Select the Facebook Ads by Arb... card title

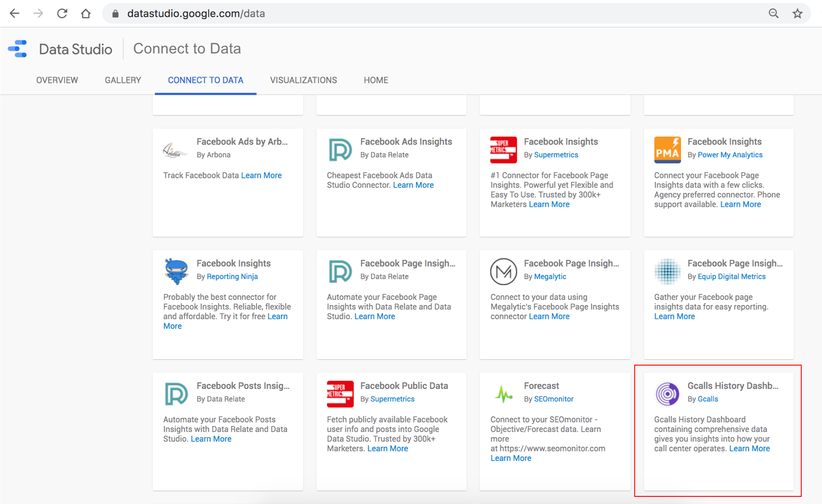[x=242, y=142]
